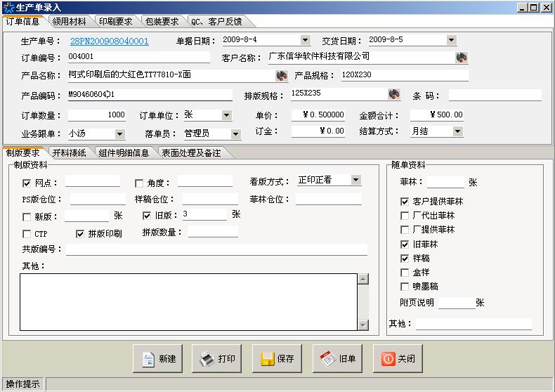Expand the 业务跟单 dropdown list
The image size is (555, 392).
(x=119, y=134)
